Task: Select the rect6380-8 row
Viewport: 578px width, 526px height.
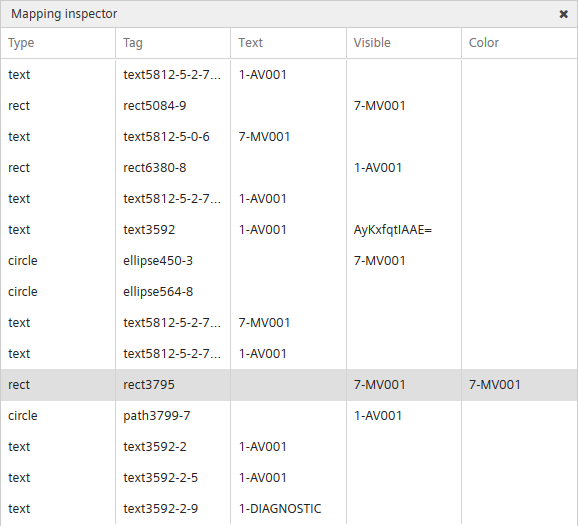Action: 289,168
